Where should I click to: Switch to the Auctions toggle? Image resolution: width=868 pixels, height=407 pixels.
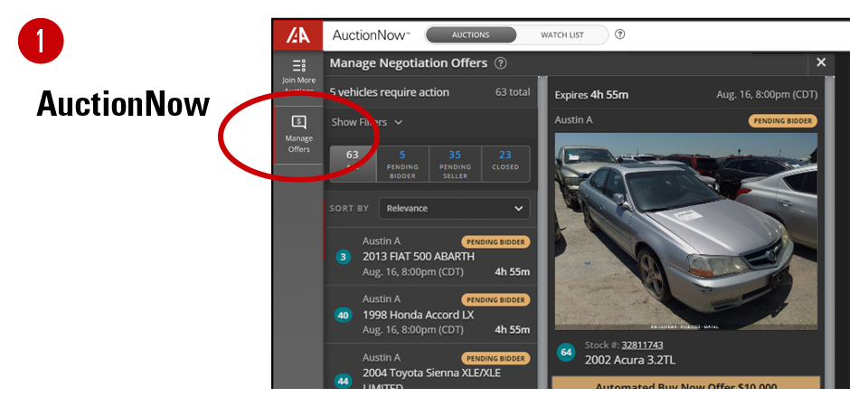[470, 35]
